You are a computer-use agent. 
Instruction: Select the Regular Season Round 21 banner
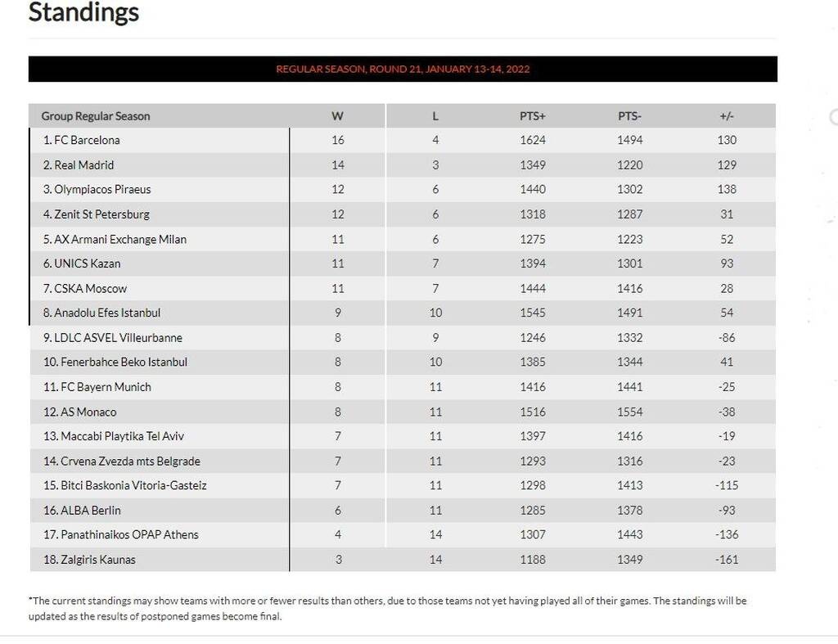pos(403,69)
